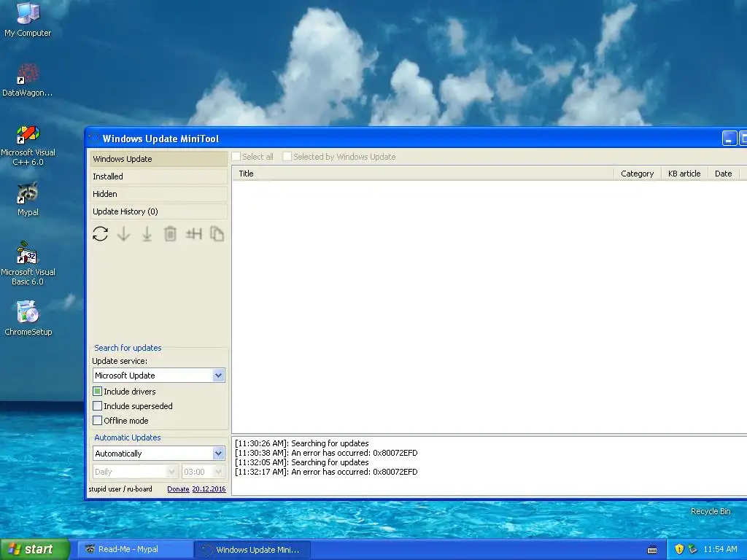Enable the Offline mode checkbox
747x560 pixels.
click(x=97, y=421)
